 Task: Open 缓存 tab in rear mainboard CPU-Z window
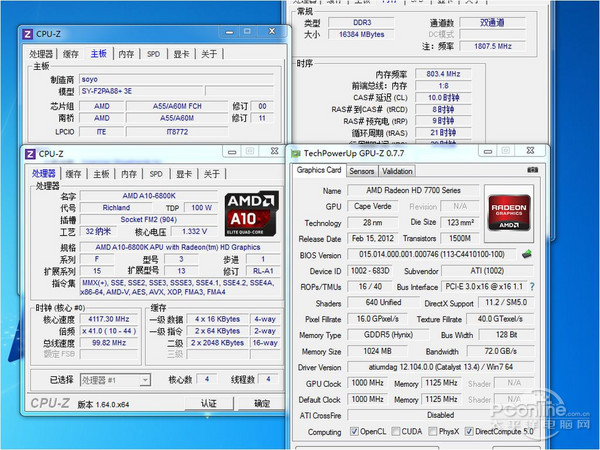[x=70, y=54]
